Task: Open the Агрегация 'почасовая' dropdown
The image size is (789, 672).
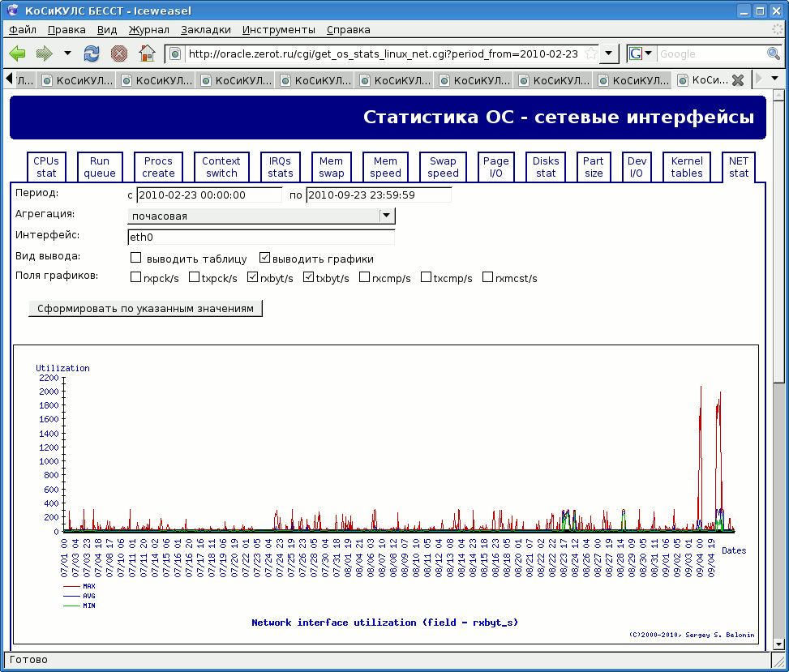Action: coord(261,216)
